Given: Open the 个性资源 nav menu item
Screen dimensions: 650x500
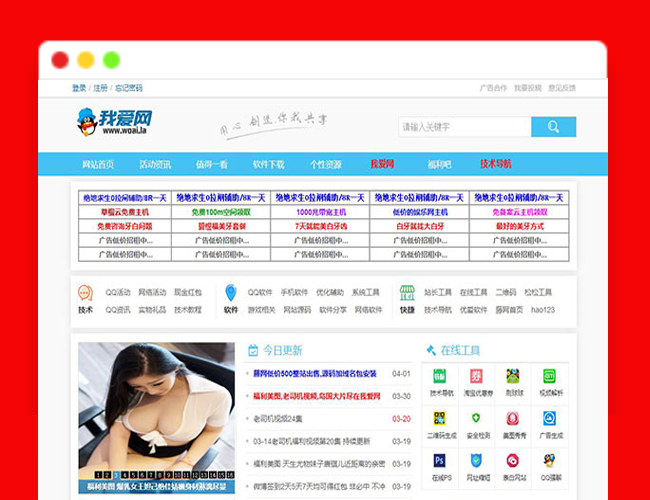Looking at the screenshot, I should (x=326, y=164).
